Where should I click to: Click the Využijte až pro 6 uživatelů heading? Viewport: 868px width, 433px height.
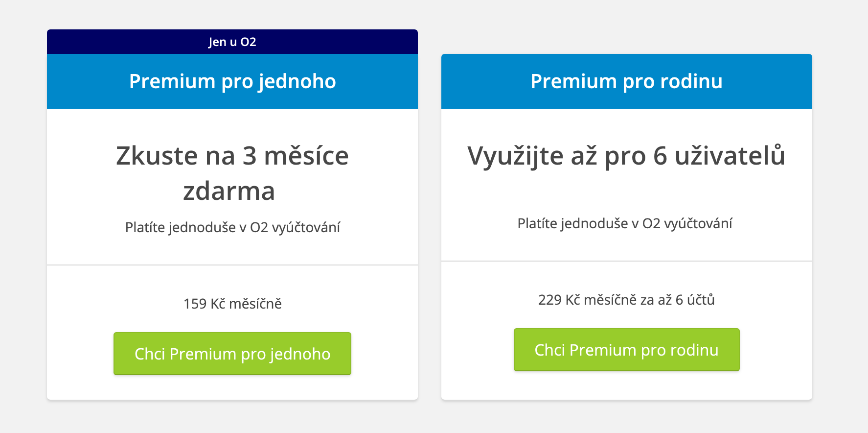tap(626, 156)
